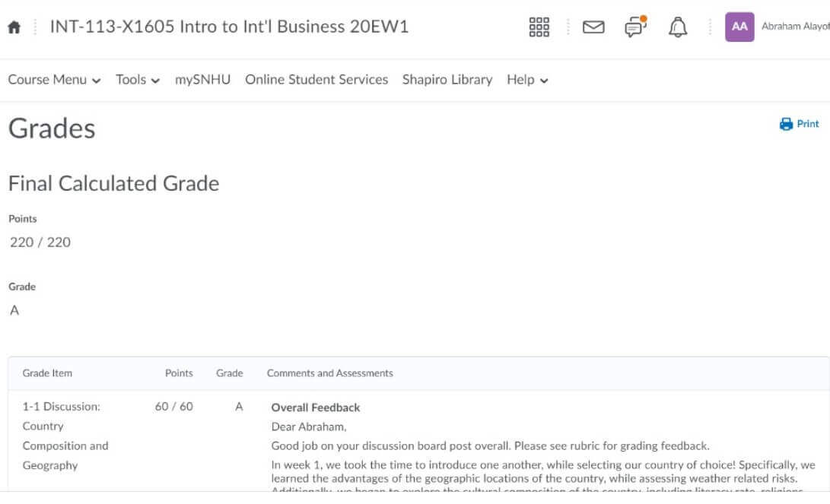Expand the Tools dropdown menu

point(138,80)
